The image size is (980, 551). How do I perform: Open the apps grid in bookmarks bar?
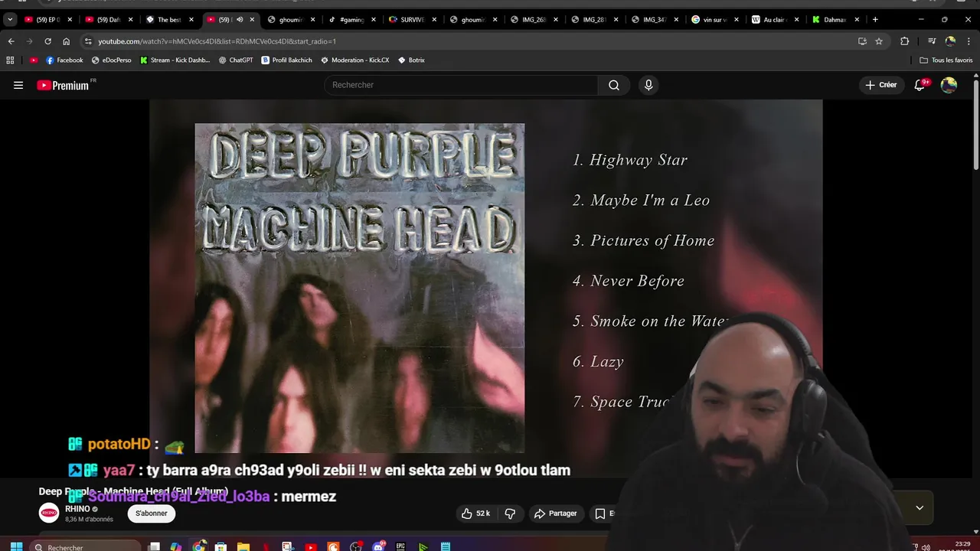[x=10, y=60]
